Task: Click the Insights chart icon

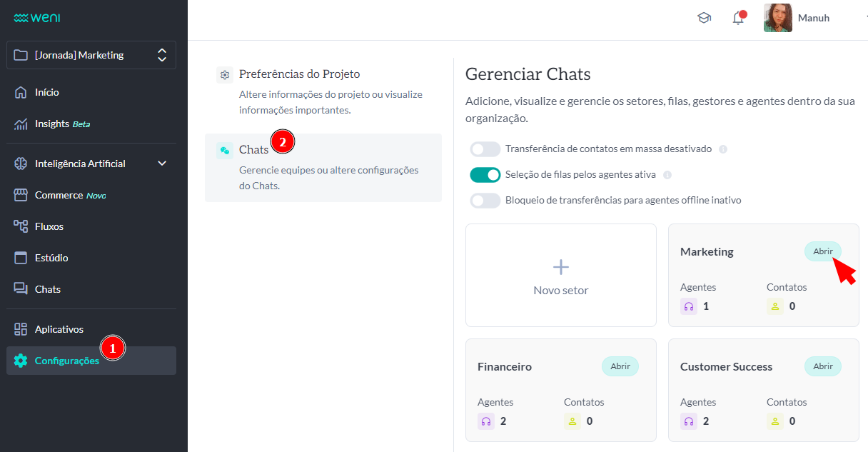Action: (21, 124)
